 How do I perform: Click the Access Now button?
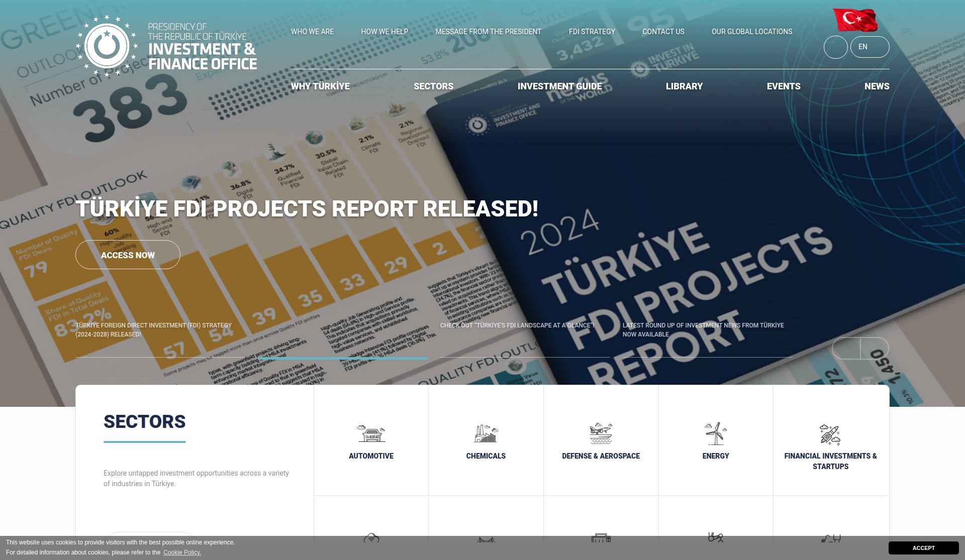[x=128, y=255]
